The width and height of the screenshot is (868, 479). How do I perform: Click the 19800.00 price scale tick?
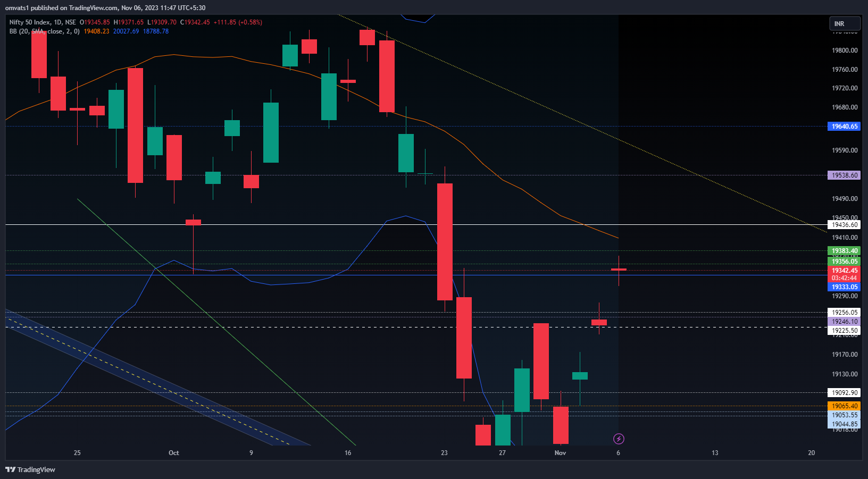click(845, 51)
